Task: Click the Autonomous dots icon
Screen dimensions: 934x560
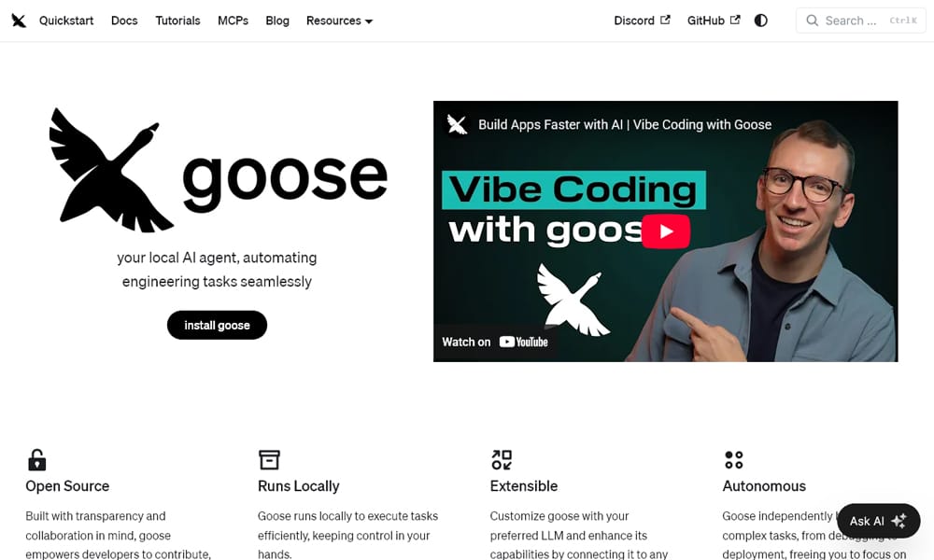Action: [733, 459]
